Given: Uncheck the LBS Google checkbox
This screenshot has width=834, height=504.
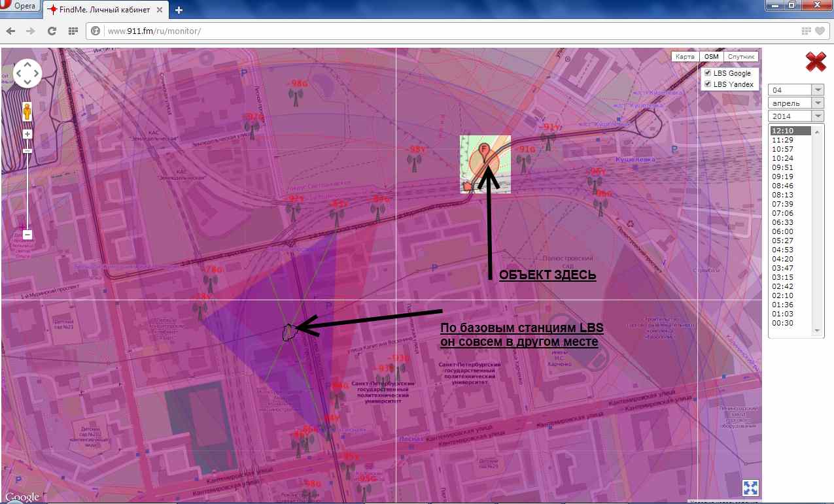Looking at the screenshot, I should [x=707, y=73].
